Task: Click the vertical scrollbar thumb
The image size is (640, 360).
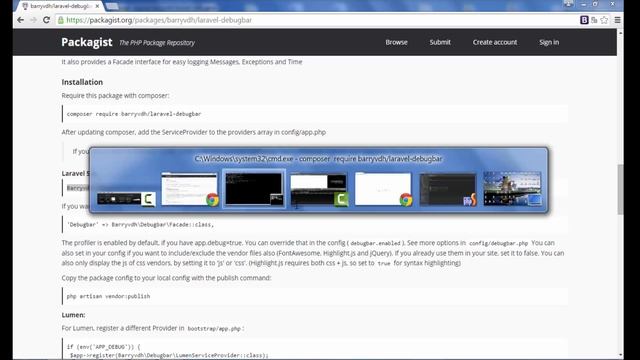Action: [620, 189]
